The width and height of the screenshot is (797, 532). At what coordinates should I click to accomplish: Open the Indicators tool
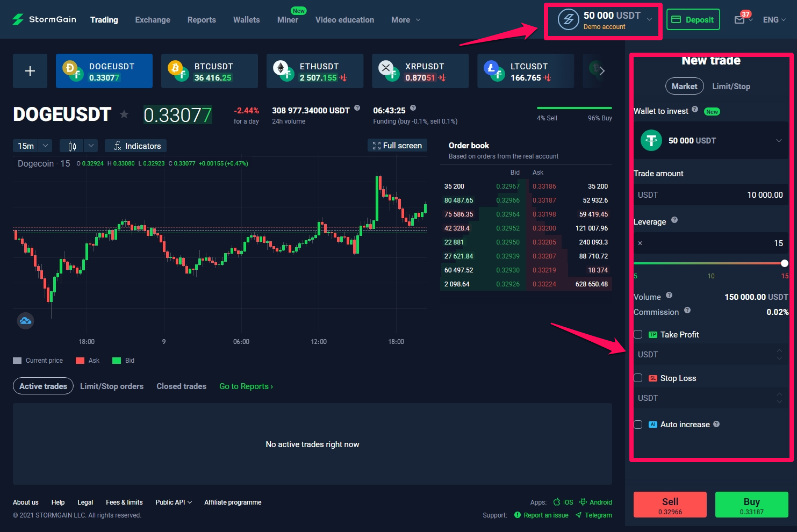[136, 146]
